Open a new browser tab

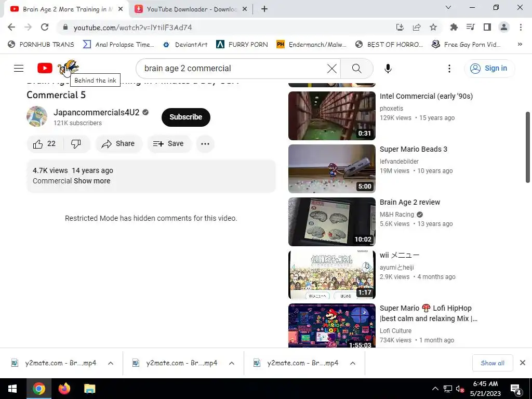click(264, 9)
